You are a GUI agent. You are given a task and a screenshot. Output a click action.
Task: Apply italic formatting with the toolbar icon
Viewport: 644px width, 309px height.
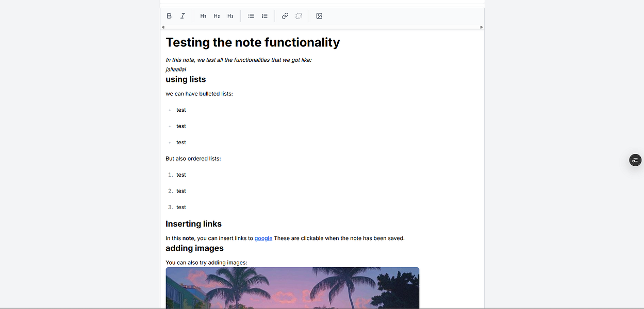(183, 16)
